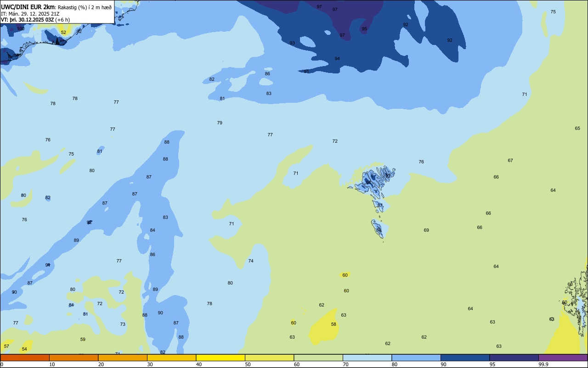Click the 0–10 dark orange legend swatch
Viewport: 588px width, 368px height.
[x=25, y=357]
